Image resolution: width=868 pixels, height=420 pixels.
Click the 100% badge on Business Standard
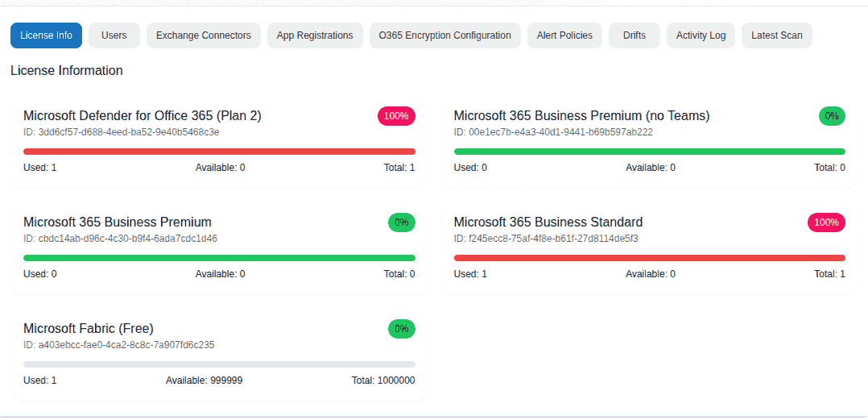click(x=826, y=222)
